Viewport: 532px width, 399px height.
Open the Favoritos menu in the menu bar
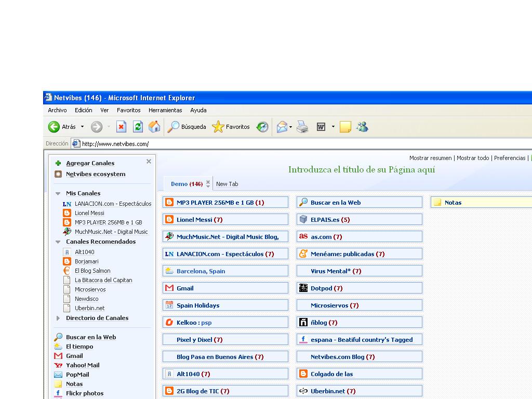[129, 110]
